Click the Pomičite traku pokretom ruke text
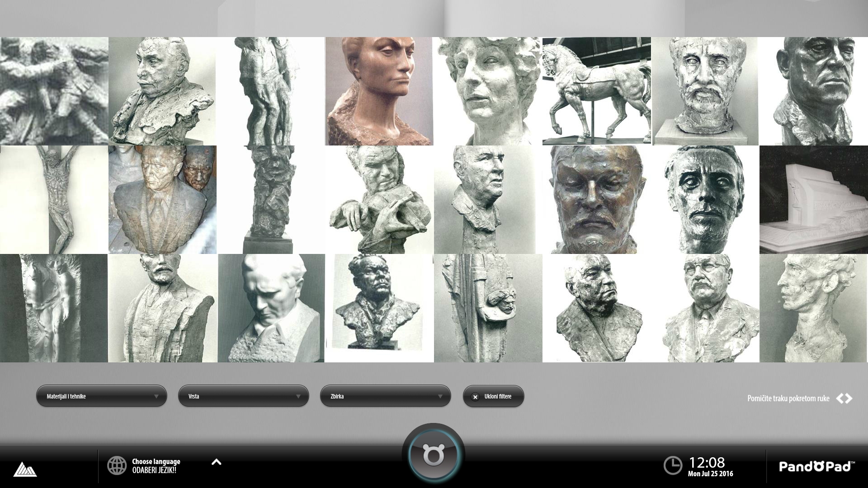Viewport: 868px width, 488px height. 788,399
